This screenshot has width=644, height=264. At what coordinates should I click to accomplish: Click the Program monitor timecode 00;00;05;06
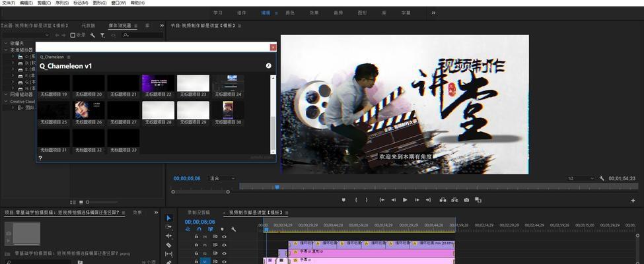(187, 179)
